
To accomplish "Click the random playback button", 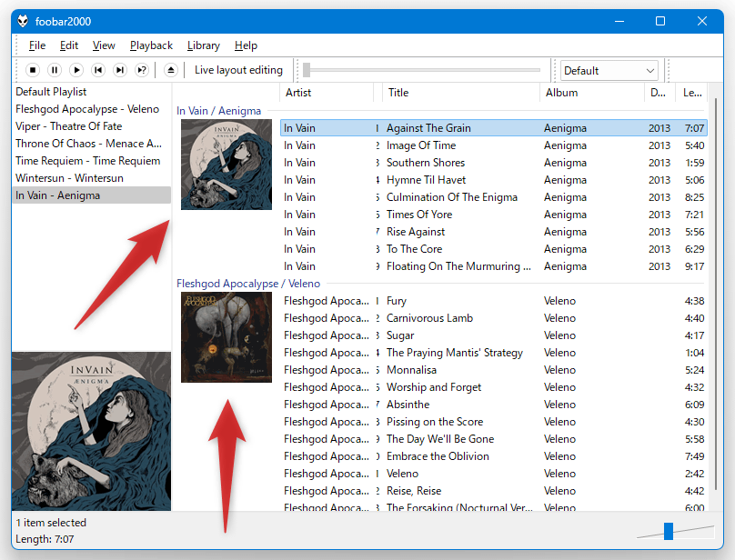I will pos(142,70).
